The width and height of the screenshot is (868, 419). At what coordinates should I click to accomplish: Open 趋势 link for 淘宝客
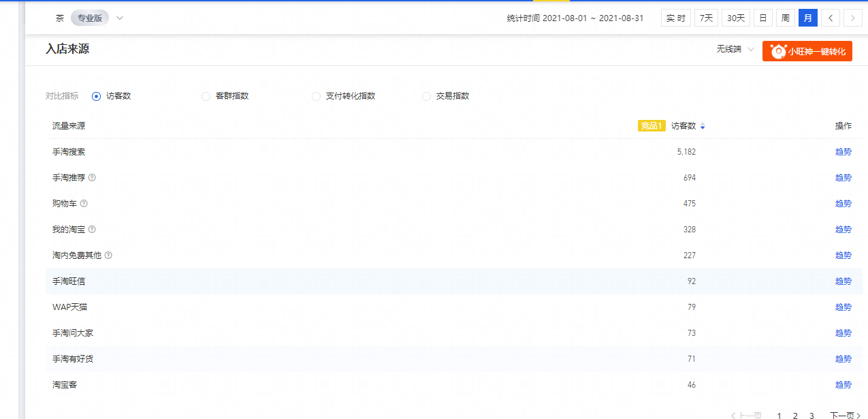(843, 385)
